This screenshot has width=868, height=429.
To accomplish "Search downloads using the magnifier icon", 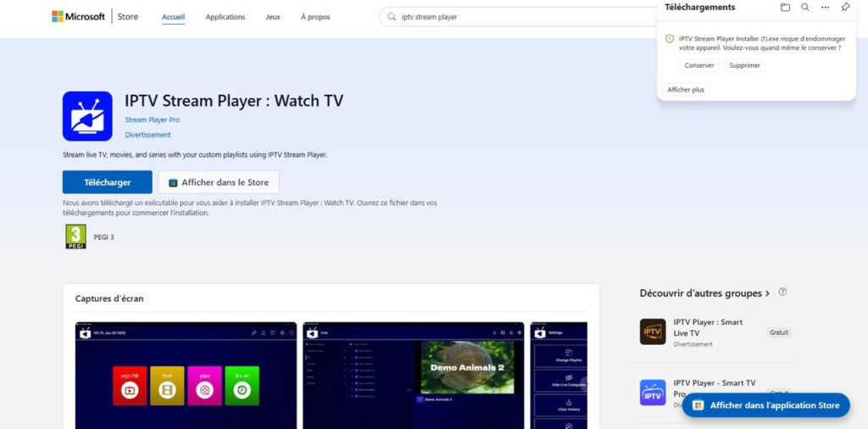I will (x=805, y=7).
